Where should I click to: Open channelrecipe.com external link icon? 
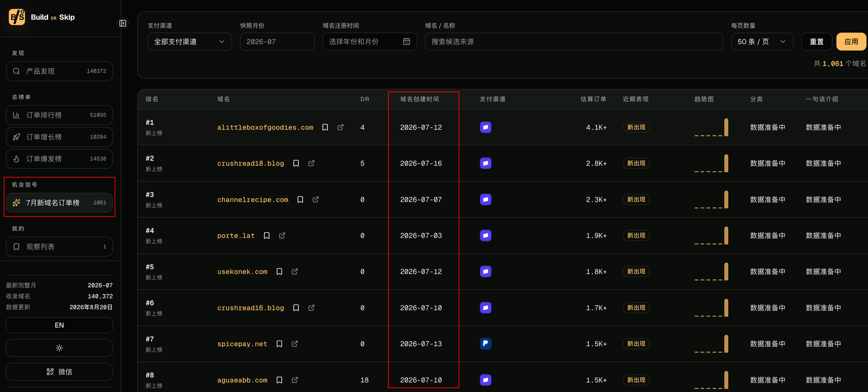tap(316, 200)
